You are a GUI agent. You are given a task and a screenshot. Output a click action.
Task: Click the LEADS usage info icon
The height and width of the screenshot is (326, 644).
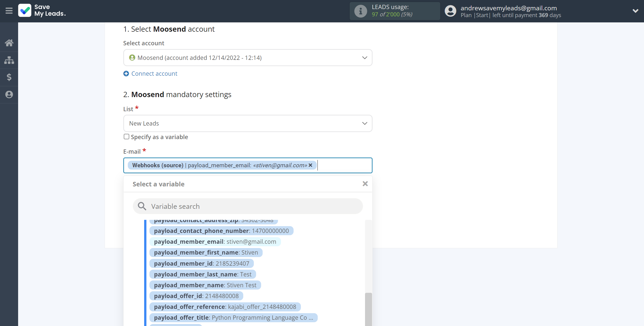(x=360, y=11)
